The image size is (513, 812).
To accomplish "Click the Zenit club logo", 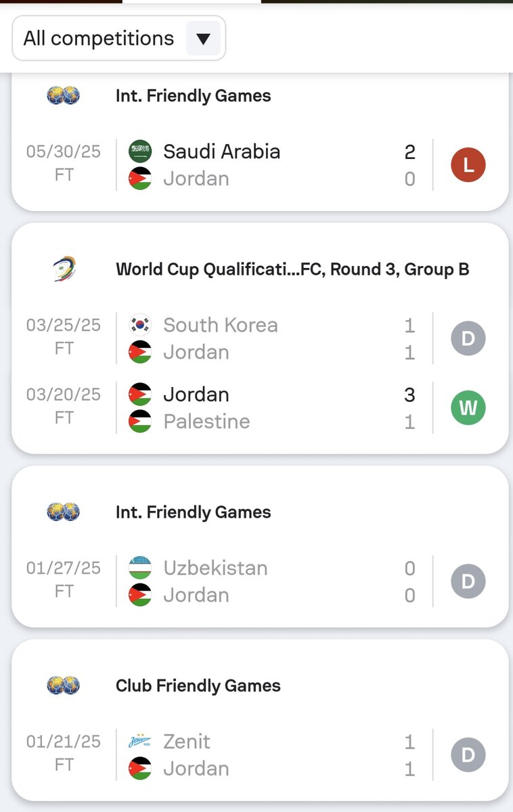I will tap(140, 742).
